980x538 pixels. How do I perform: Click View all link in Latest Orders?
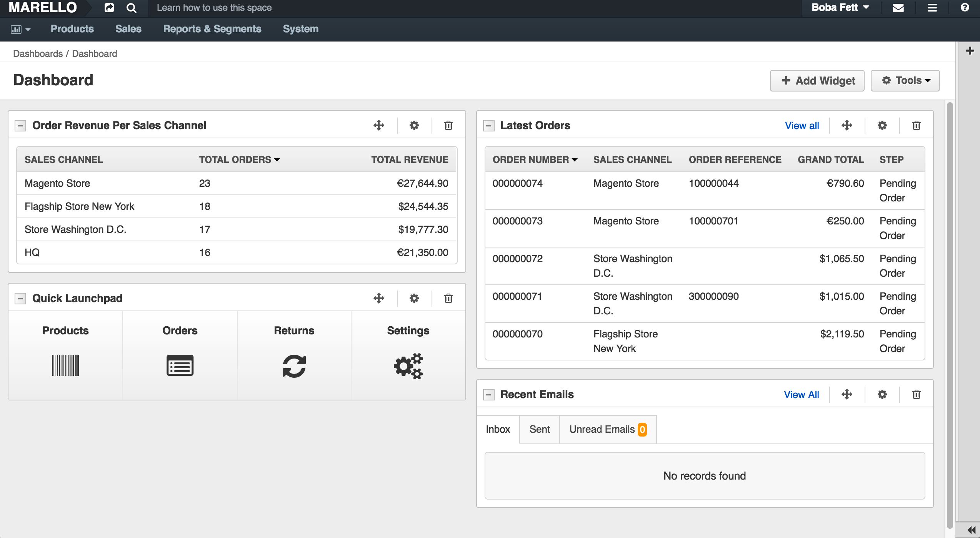[802, 126]
